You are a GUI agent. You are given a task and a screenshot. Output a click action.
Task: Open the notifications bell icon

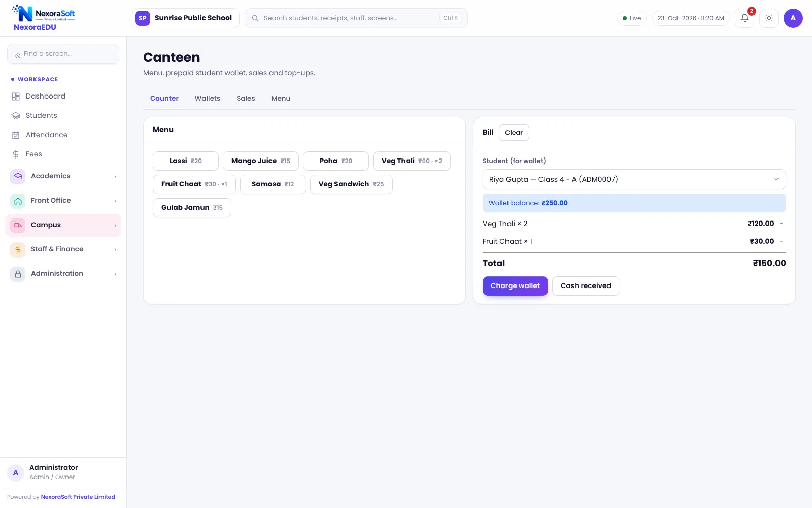[x=745, y=18]
